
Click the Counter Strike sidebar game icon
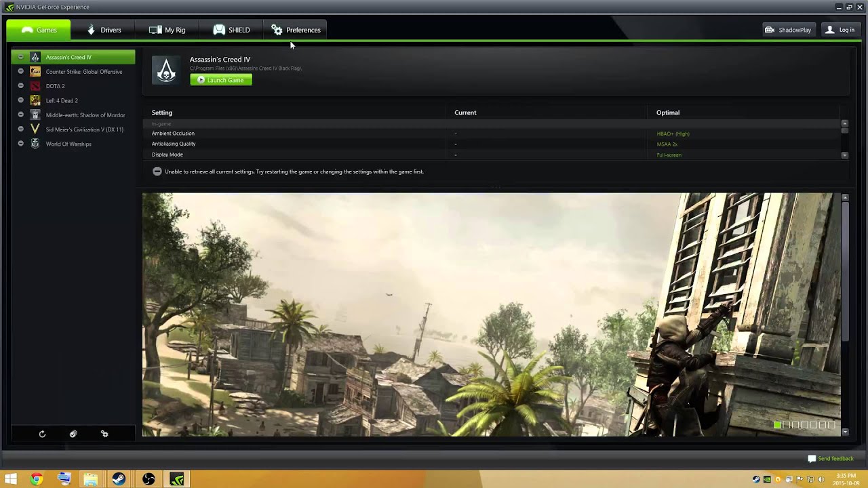point(35,72)
